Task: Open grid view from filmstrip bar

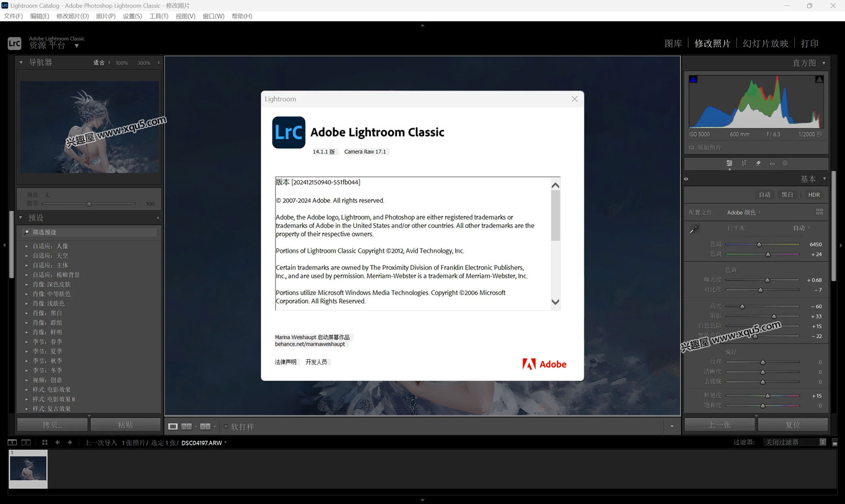Action: coord(45,443)
